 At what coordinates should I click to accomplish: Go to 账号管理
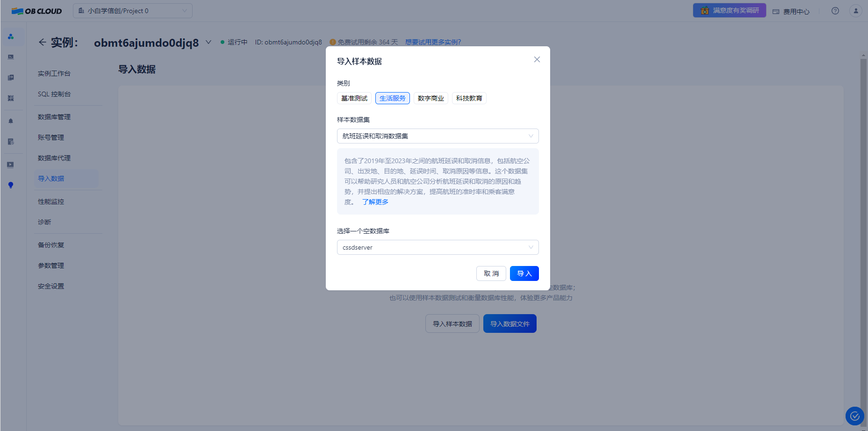[51, 137]
